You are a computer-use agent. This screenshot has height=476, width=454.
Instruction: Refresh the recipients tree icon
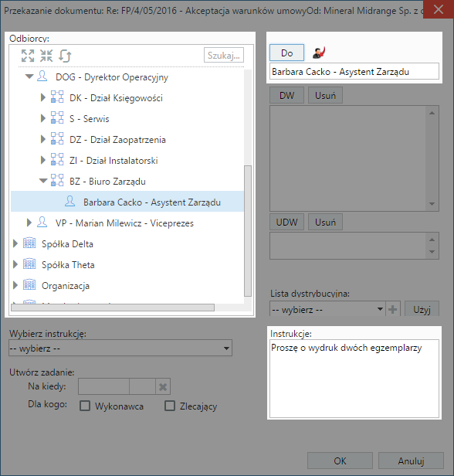coord(65,56)
